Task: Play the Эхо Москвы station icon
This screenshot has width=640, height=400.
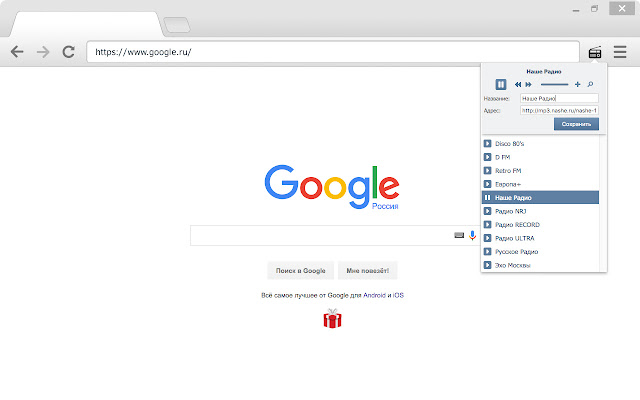Action: (487, 265)
